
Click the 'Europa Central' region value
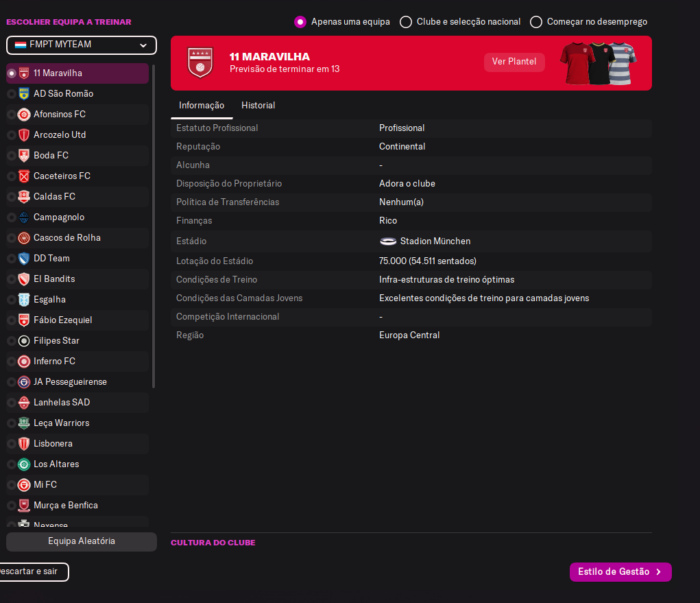click(x=409, y=335)
